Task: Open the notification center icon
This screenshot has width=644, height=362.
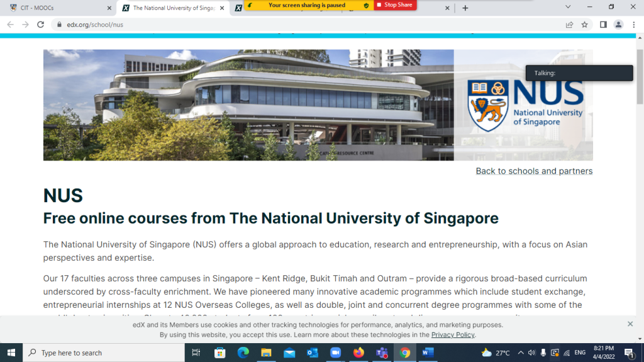Action: (629, 353)
